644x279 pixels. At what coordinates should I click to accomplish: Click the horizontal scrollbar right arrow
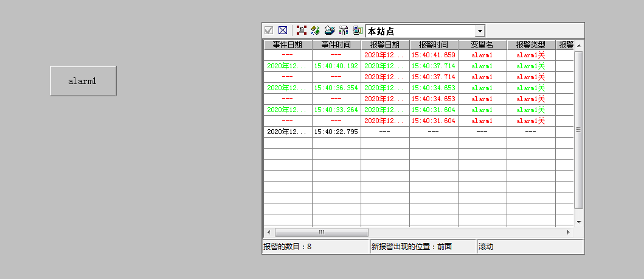[569, 233]
